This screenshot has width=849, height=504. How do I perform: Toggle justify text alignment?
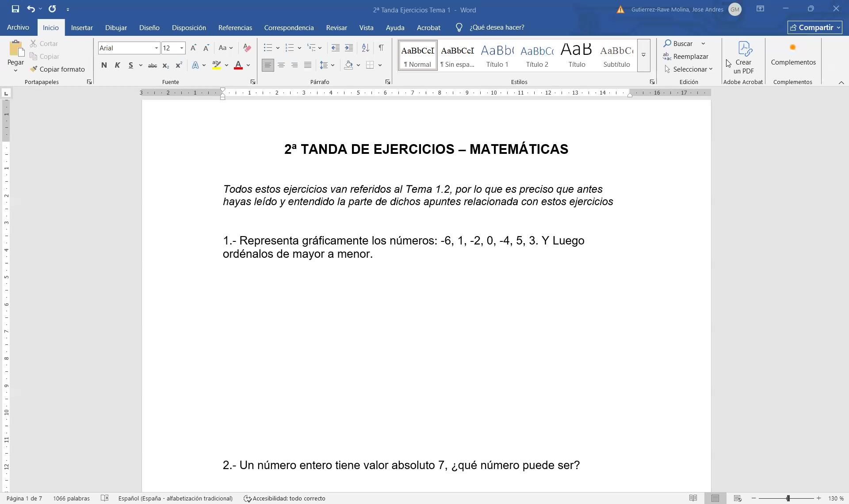308,65
